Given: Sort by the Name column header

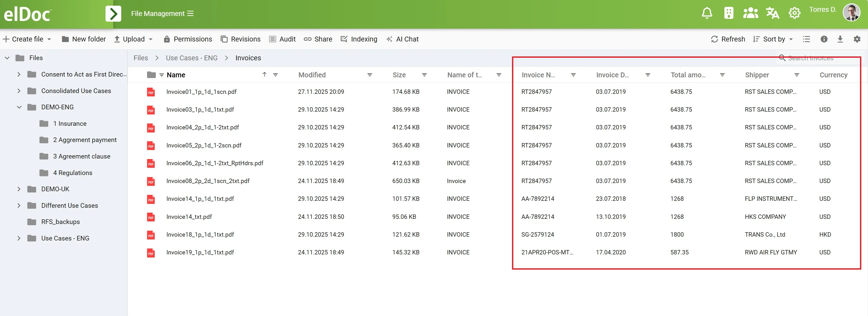Looking at the screenshot, I should pos(176,75).
